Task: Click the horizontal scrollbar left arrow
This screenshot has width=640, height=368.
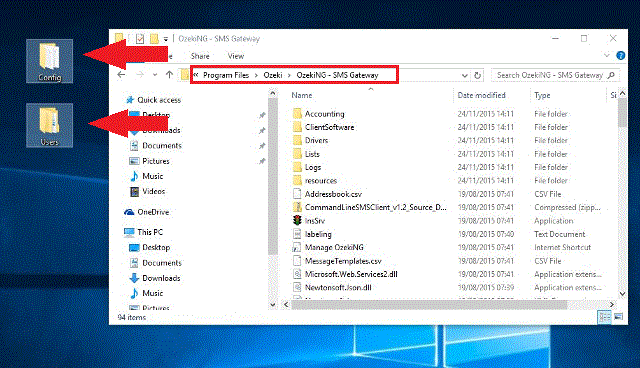Action: pos(286,304)
